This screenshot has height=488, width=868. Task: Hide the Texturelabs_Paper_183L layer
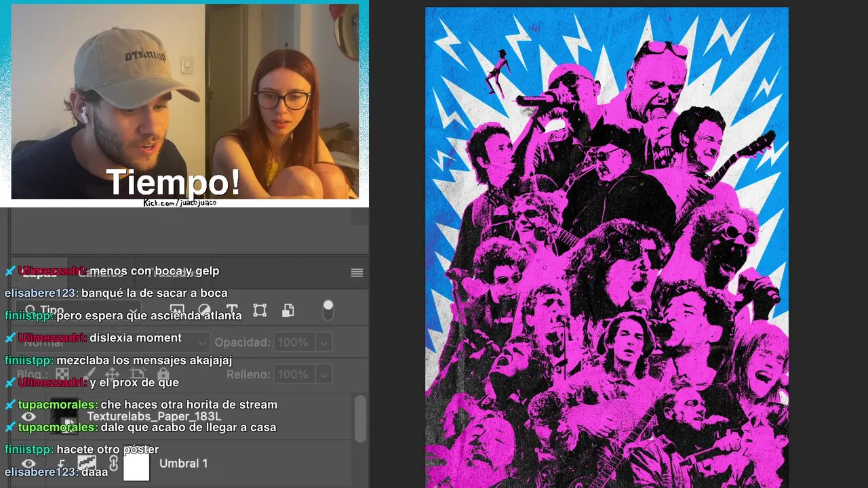[28, 417]
